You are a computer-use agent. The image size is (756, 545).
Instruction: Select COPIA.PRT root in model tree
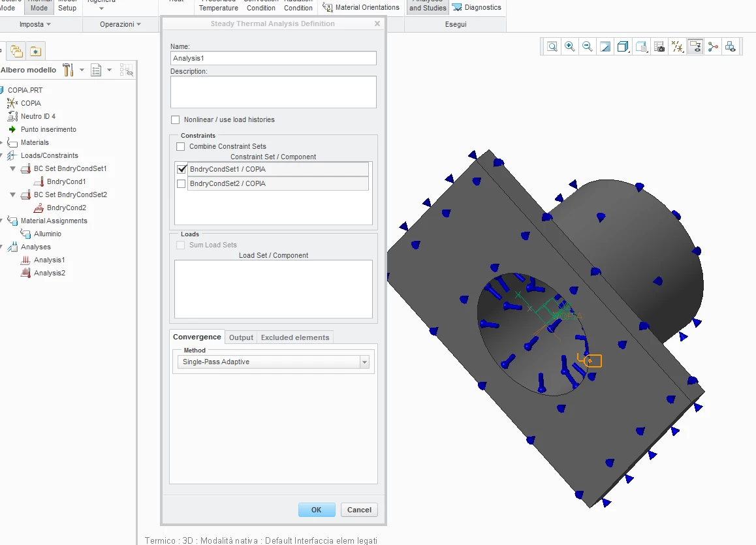pos(25,90)
